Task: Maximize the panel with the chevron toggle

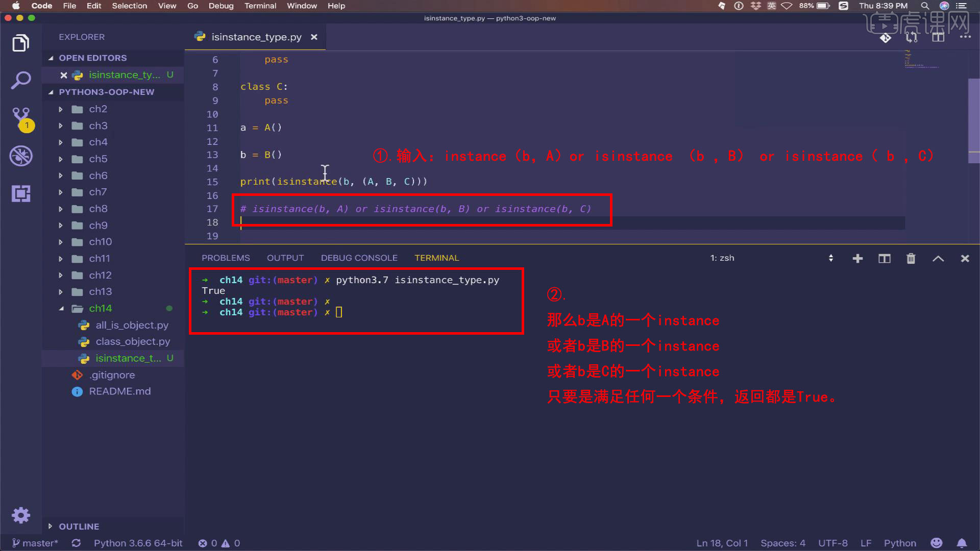Action: click(x=938, y=258)
